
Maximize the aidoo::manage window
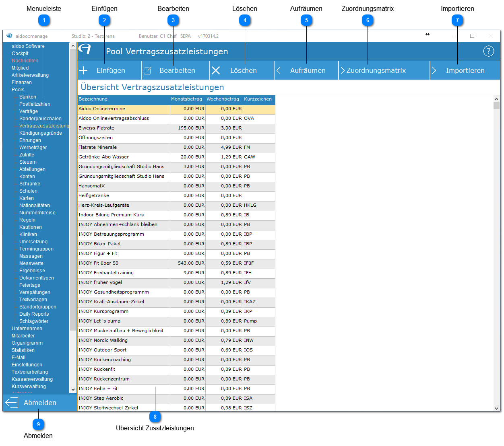point(472,36)
